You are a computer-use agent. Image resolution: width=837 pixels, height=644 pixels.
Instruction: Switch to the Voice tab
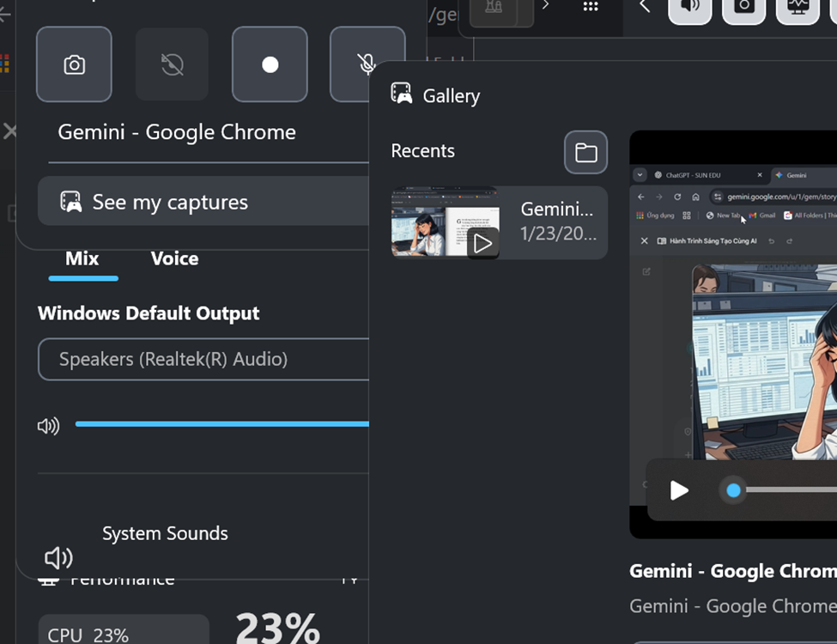174,258
